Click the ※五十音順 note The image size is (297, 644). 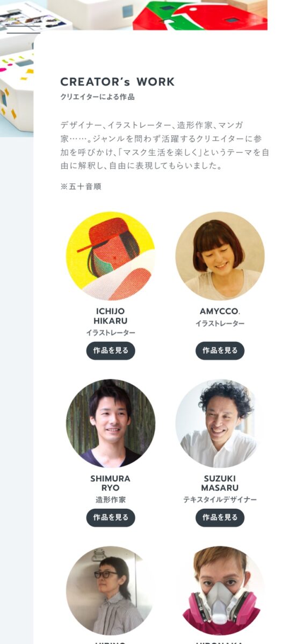click(81, 187)
